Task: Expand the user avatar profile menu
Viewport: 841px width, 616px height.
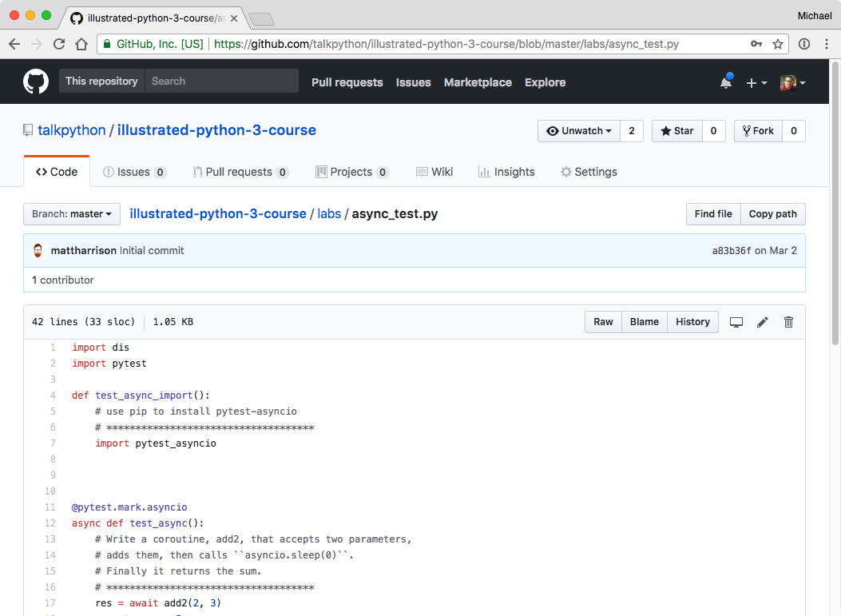Action: (x=793, y=82)
